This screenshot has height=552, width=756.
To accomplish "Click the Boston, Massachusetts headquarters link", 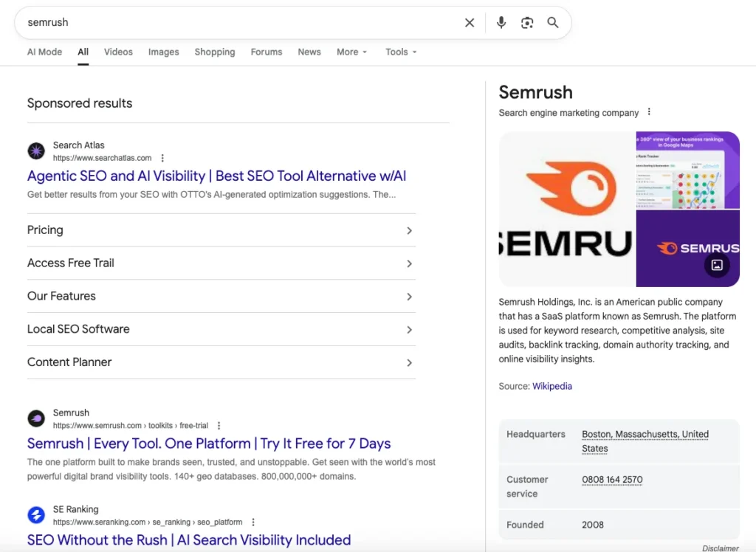I will pyautogui.click(x=645, y=441).
